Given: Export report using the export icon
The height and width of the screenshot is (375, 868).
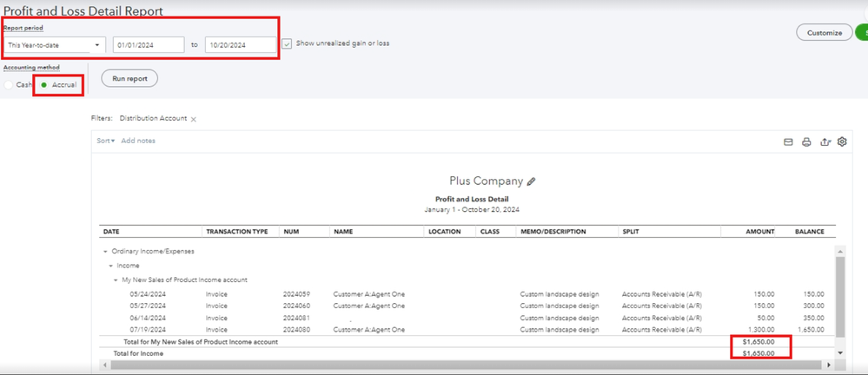Looking at the screenshot, I should tap(825, 142).
